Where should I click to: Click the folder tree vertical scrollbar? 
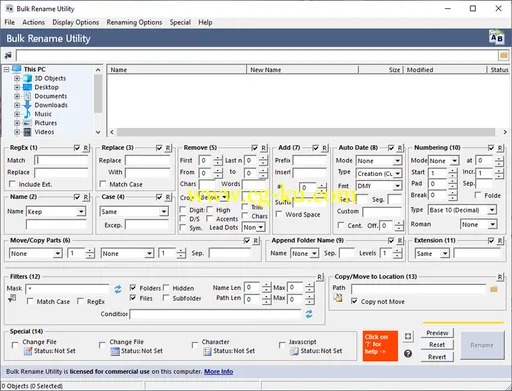(x=98, y=94)
